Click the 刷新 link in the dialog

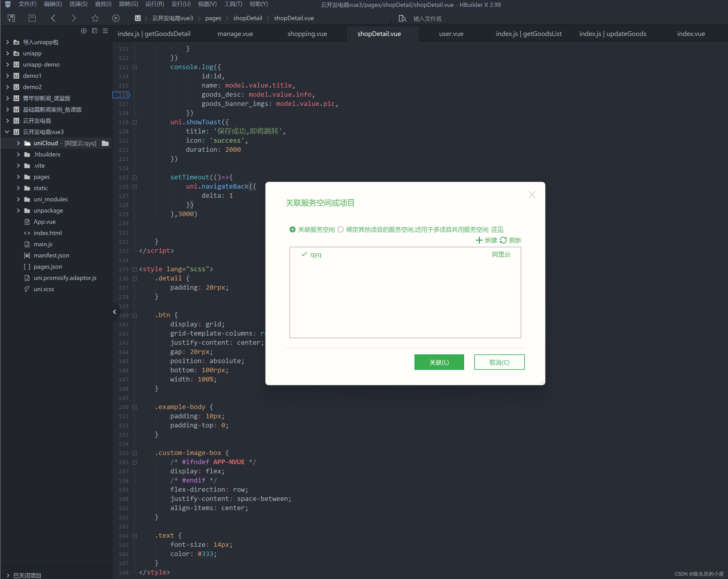[515, 240]
